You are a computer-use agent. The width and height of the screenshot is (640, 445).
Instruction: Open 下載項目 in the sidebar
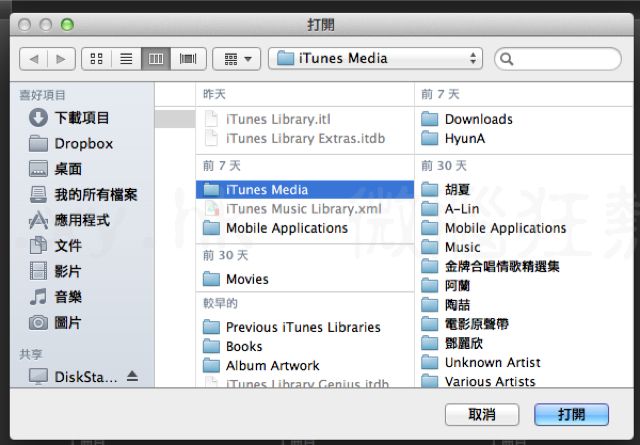(x=82, y=118)
